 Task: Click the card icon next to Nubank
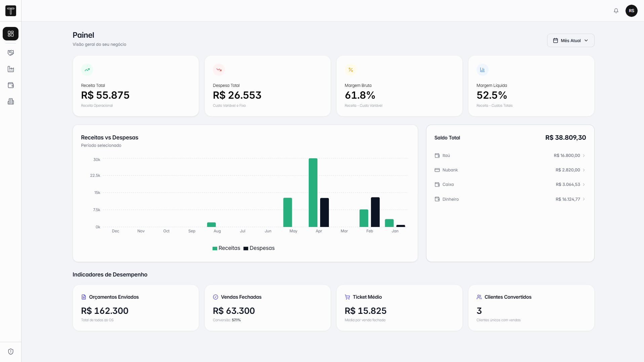[x=437, y=170]
